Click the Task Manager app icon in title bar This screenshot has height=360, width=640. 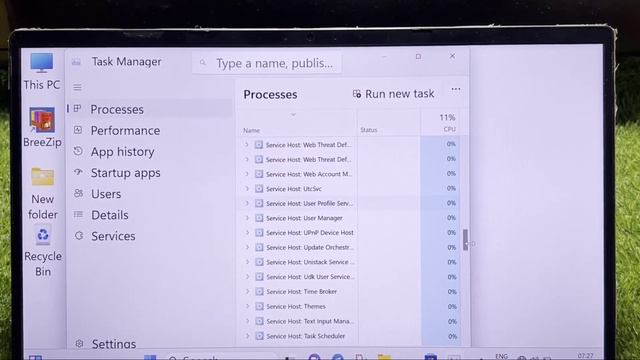point(76,62)
